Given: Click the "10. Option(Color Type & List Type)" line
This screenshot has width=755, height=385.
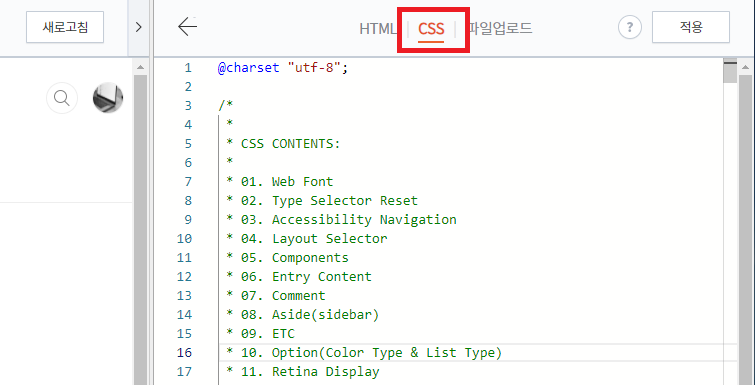Looking at the screenshot, I should (x=364, y=353).
